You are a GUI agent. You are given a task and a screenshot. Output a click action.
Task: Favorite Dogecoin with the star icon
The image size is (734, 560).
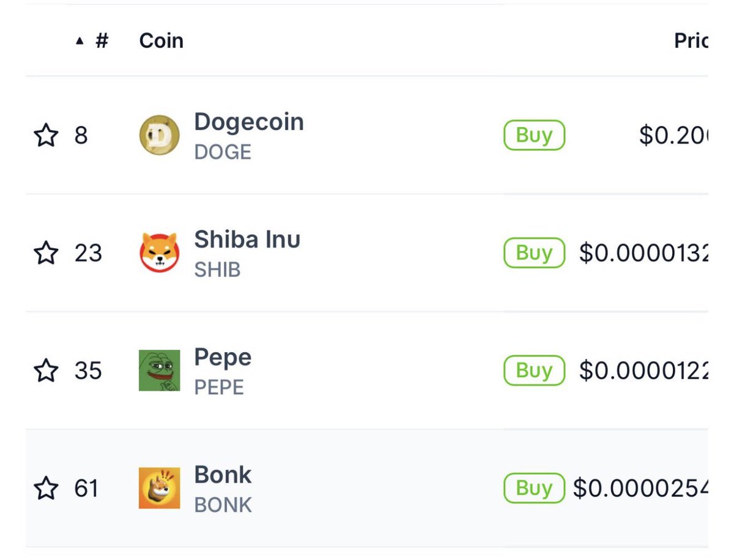[x=46, y=135]
